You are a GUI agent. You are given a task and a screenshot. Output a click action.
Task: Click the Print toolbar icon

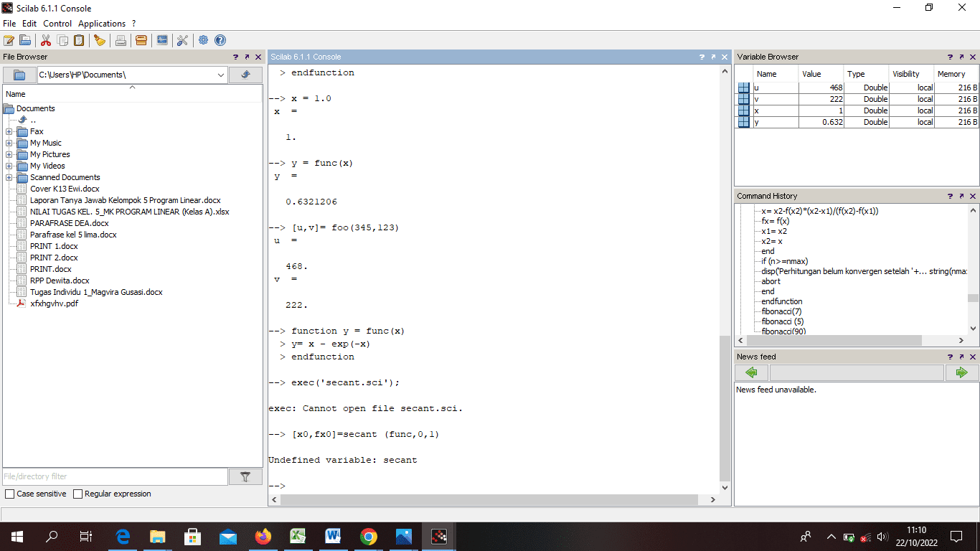[x=121, y=40]
